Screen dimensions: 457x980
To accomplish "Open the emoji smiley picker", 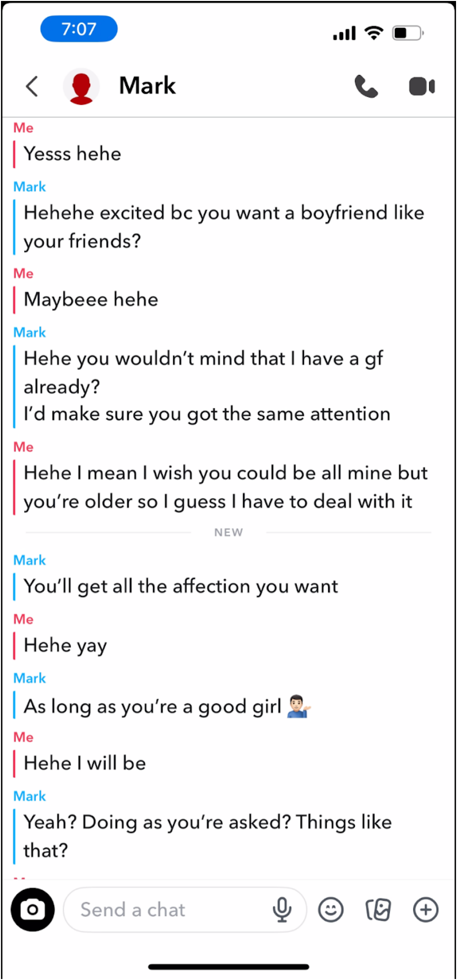I will coord(331,909).
